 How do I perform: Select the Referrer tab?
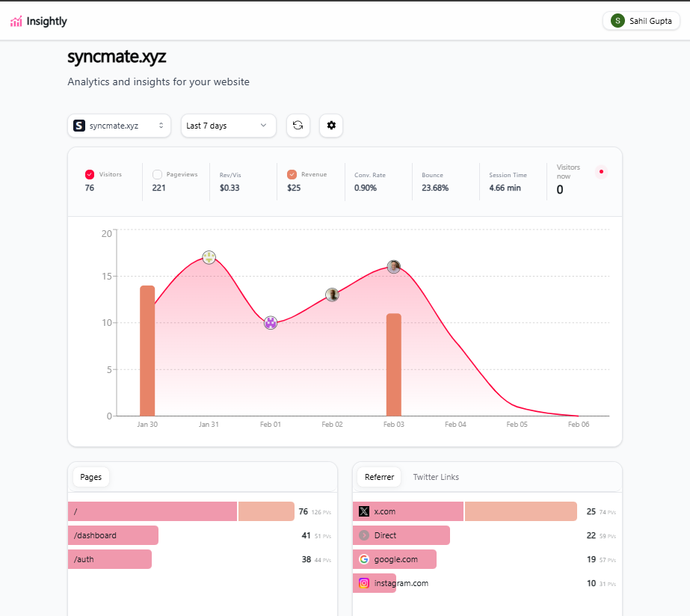[x=378, y=476]
